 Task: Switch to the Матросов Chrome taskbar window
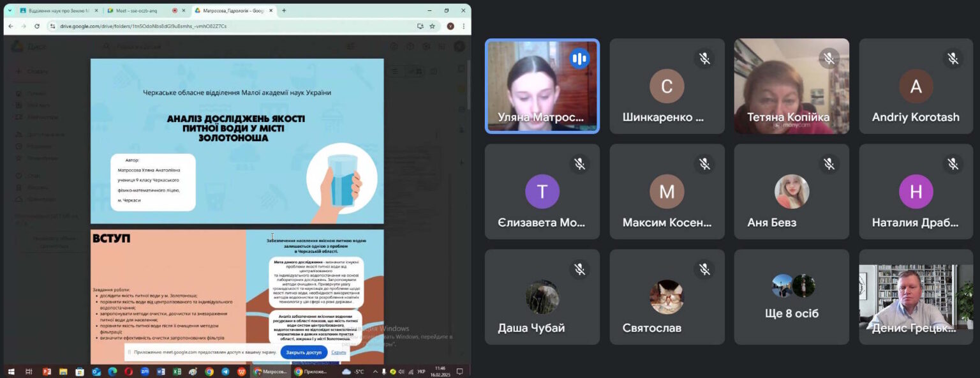(x=271, y=372)
